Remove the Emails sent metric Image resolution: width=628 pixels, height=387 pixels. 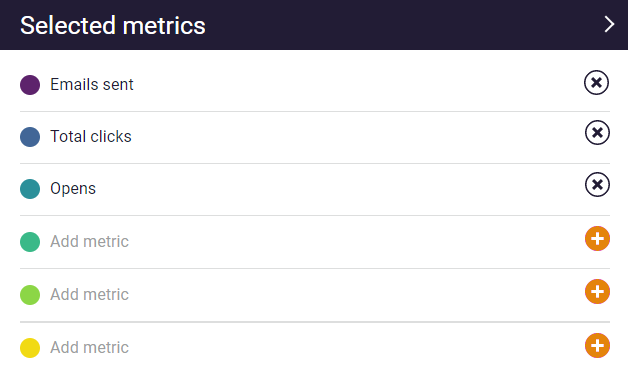click(x=596, y=83)
